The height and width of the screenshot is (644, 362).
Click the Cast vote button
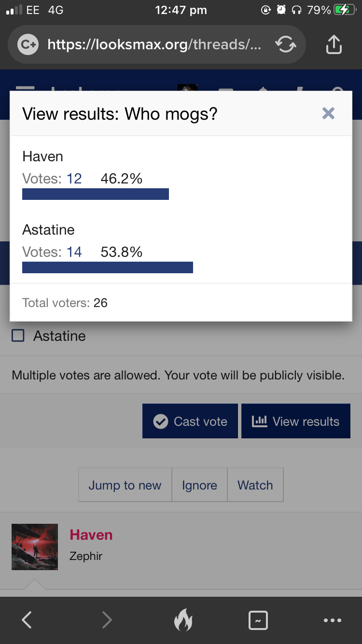coord(190,421)
